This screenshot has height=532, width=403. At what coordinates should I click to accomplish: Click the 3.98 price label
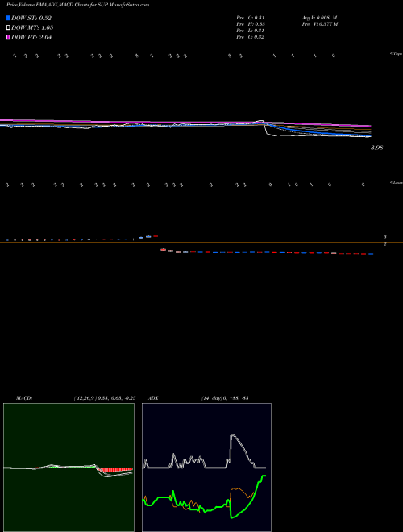[x=377, y=148]
